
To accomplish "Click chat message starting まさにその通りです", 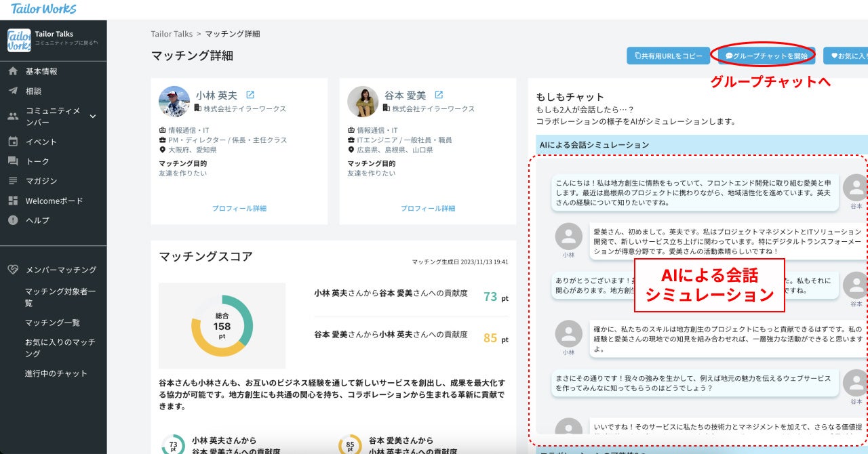I will [x=694, y=383].
